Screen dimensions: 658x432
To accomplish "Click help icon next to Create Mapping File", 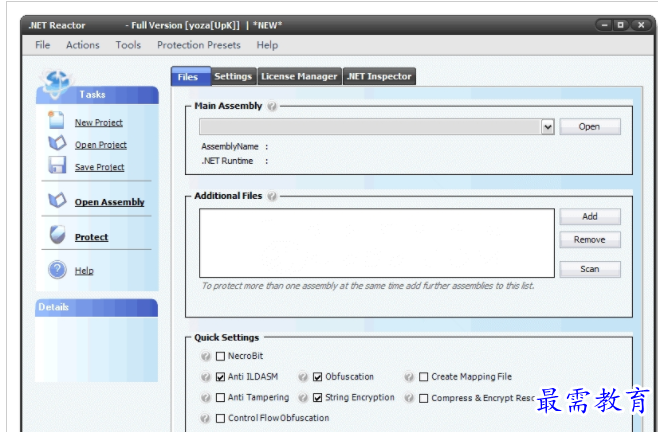I will tap(409, 377).
